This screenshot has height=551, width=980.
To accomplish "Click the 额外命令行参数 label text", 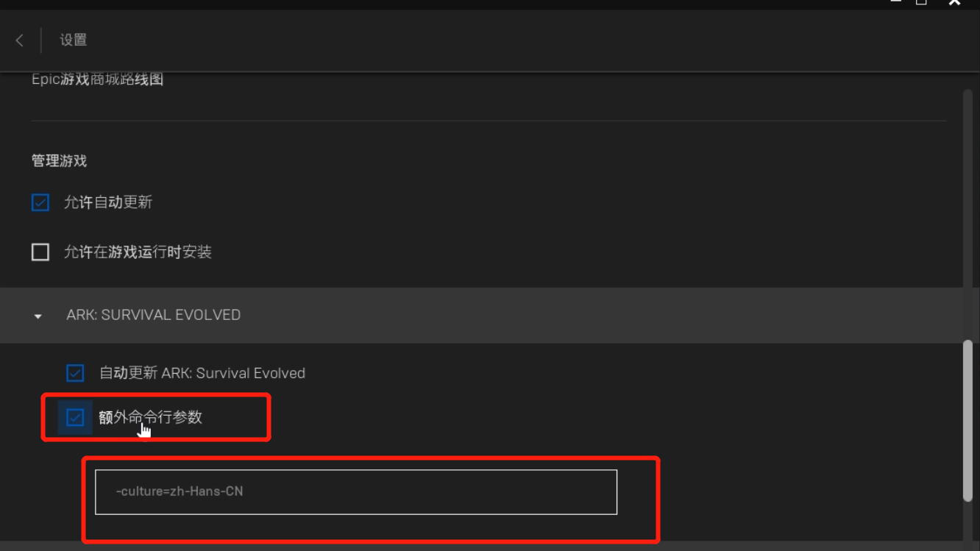I will 150,417.
